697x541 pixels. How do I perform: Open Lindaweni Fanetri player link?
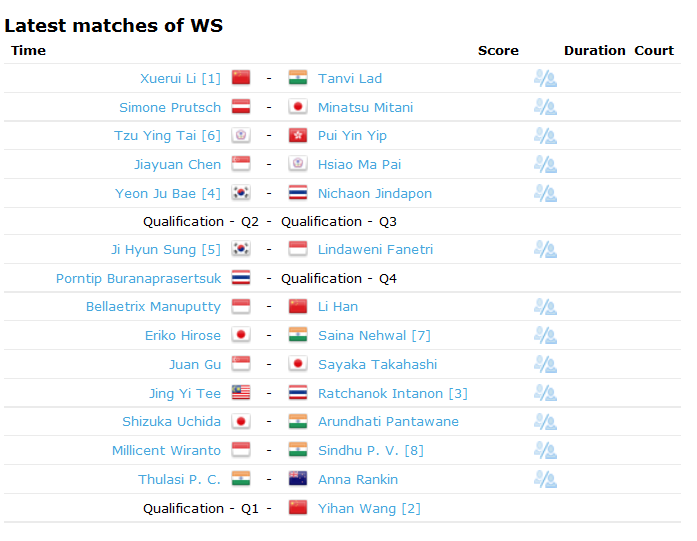tap(375, 249)
